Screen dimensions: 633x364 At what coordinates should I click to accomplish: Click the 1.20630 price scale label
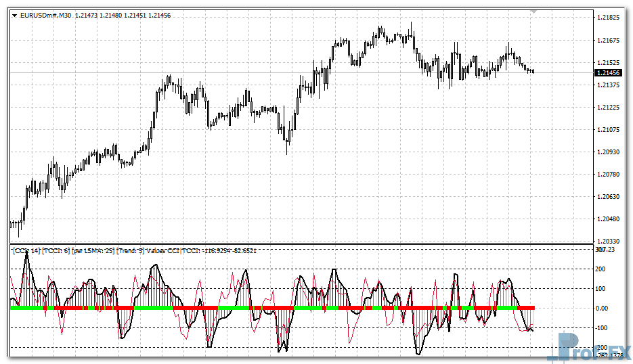(609, 196)
